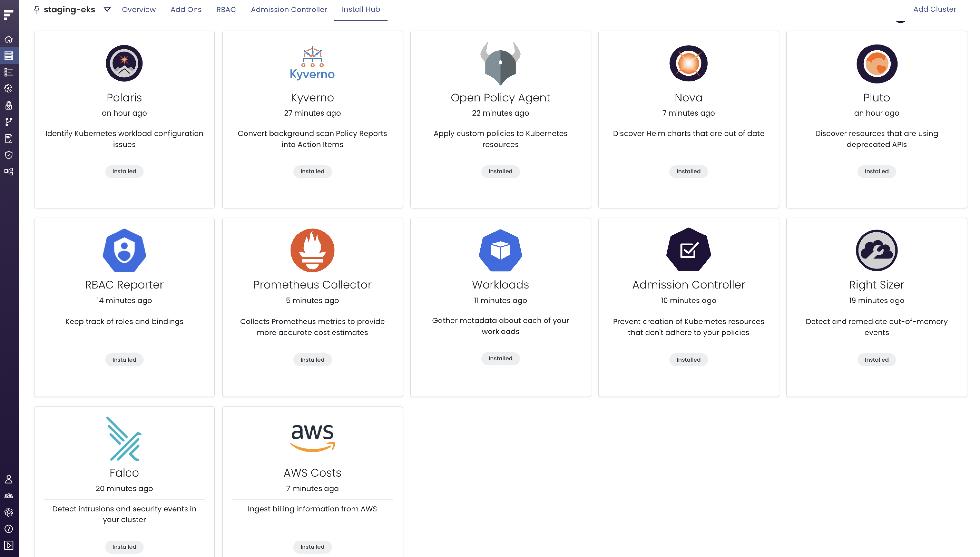Click the Fairwinds logo in the sidebar

click(9, 14)
